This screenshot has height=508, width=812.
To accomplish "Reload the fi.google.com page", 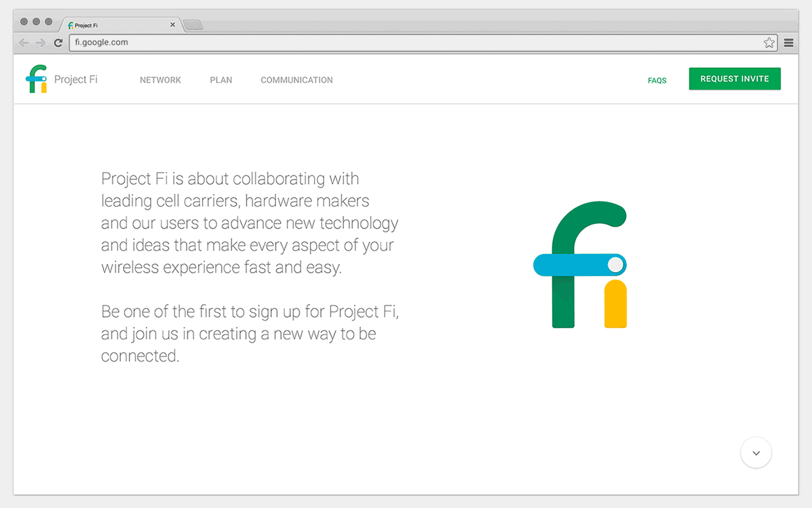I will tap(58, 43).
